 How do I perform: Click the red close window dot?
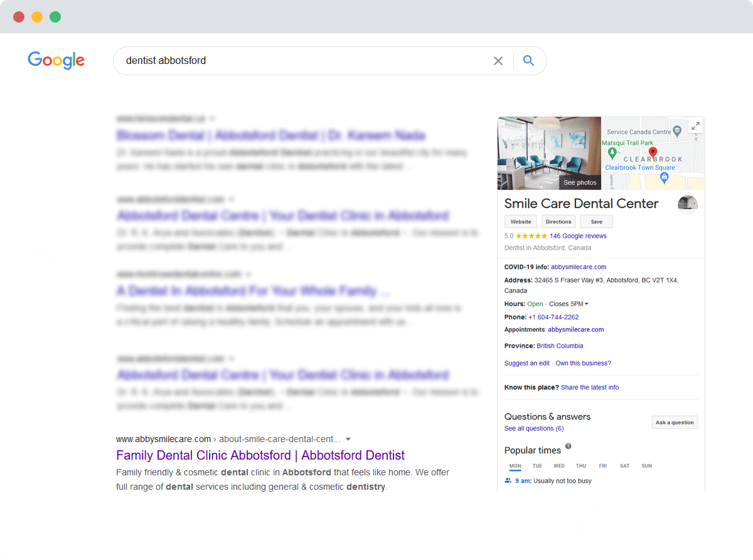19,17
